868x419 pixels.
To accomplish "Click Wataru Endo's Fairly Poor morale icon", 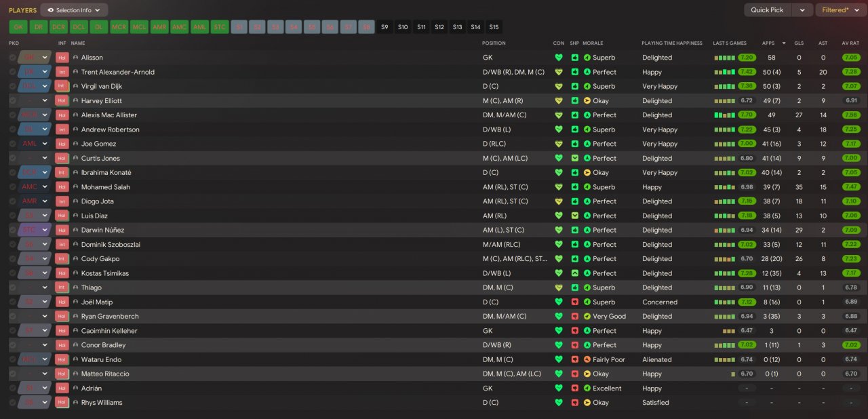I will click(x=587, y=359).
